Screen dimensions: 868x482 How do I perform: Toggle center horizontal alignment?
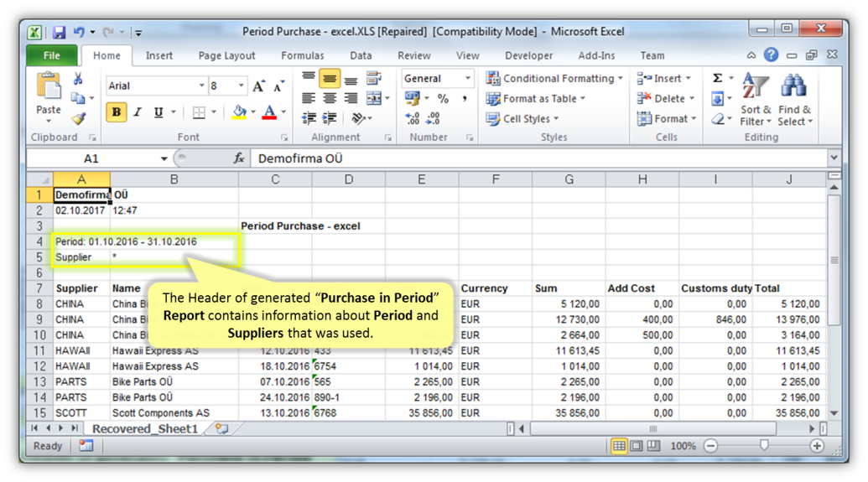(330, 99)
